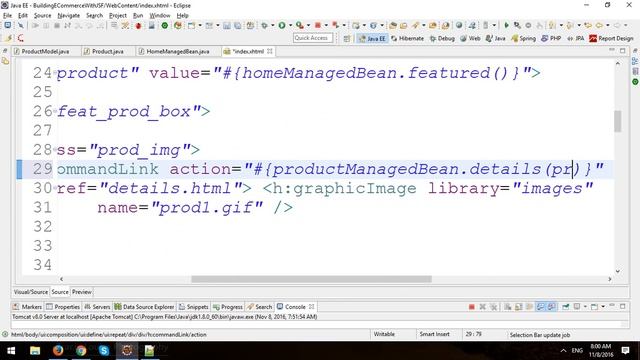This screenshot has height=360, width=640.
Task: Click Remove All Terminated Launches icon
Action: (493, 307)
